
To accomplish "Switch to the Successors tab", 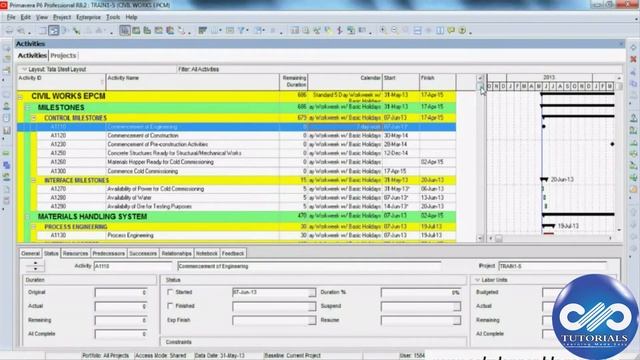I will click(x=143, y=253).
